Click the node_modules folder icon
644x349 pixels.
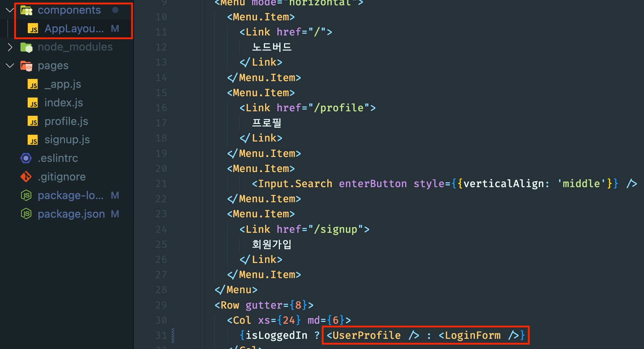tap(26, 47)
